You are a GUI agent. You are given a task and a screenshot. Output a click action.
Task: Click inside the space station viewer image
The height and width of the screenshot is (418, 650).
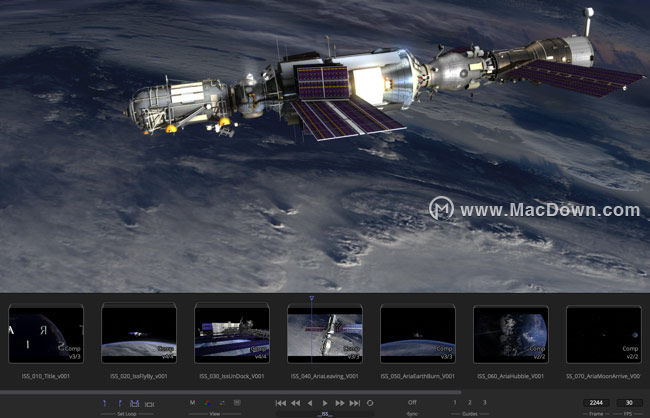click(x=325, y=146)
